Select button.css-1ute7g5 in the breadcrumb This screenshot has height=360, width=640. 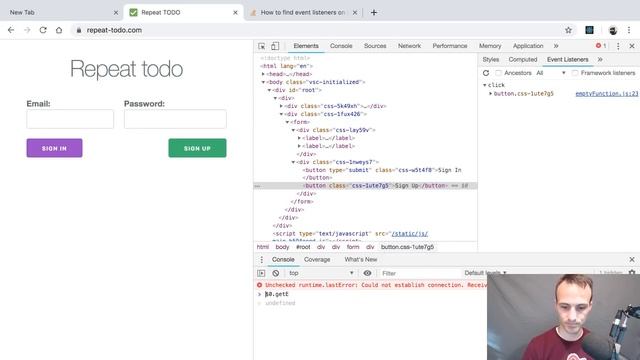point(407,247)
